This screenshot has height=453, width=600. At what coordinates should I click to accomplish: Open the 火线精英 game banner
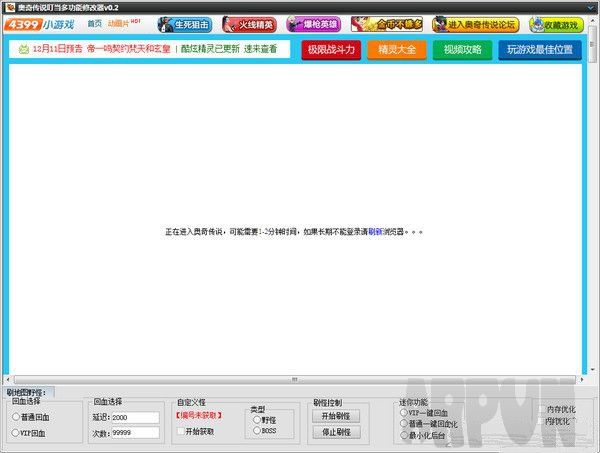(x=249, y=24)
